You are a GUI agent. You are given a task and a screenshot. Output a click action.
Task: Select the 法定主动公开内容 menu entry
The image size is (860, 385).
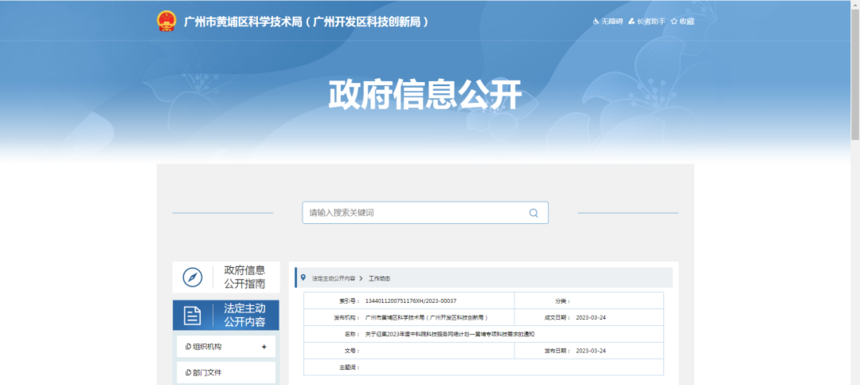226,315
